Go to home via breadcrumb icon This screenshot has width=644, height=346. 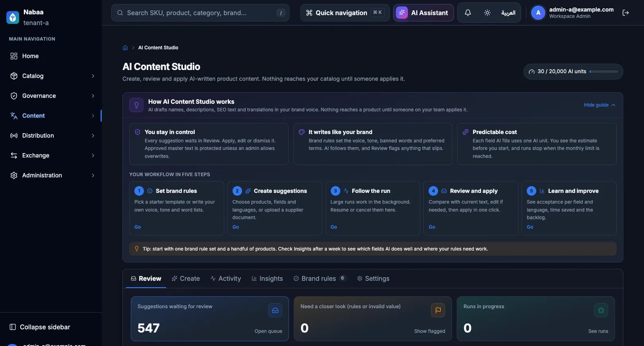pos(125,48)
